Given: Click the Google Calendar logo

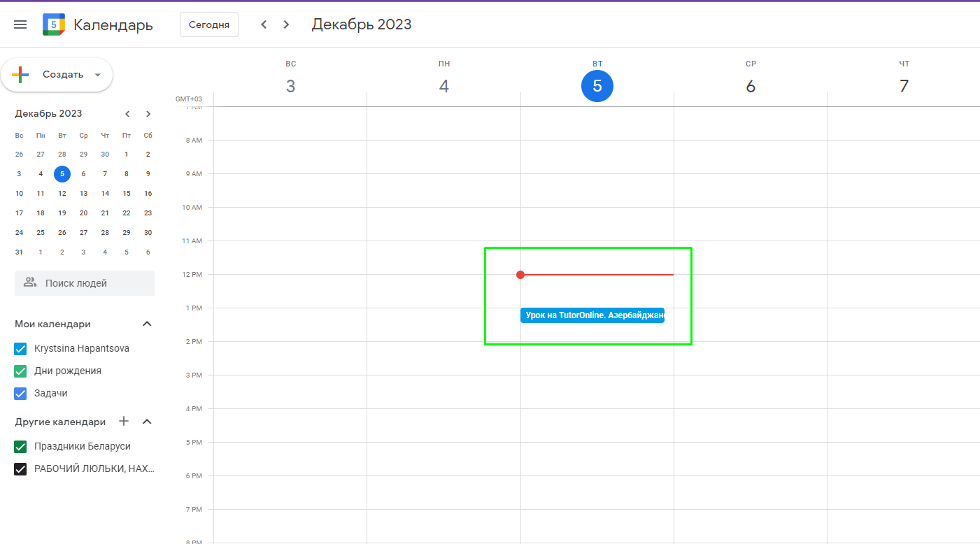Looking at the screenshot, I should click(54, 24).
